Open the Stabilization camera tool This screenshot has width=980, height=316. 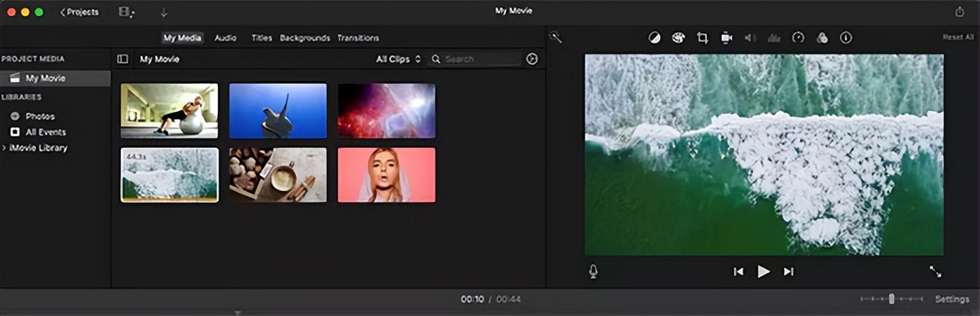point(727,38)
